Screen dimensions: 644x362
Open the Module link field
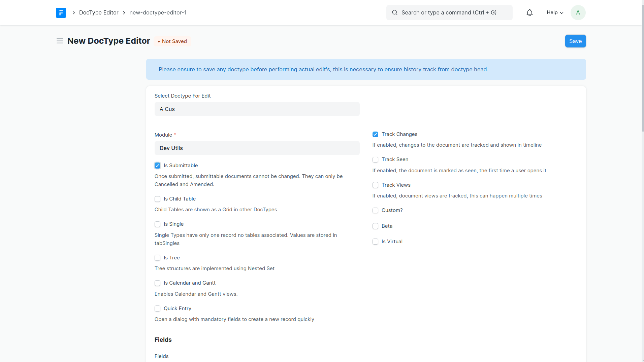point(257,148)
